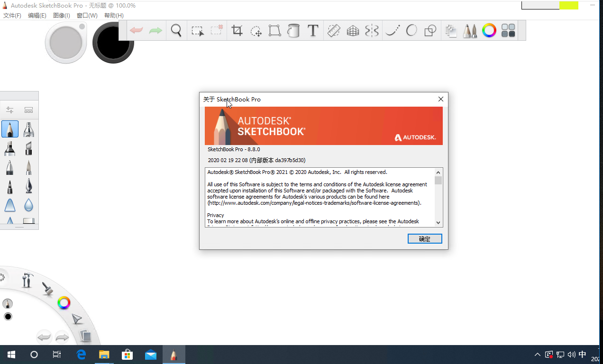This screenshot has width=603, height=364.
Task: Launch Microsoft Edge from the taskbar
Action: point(81,355)
